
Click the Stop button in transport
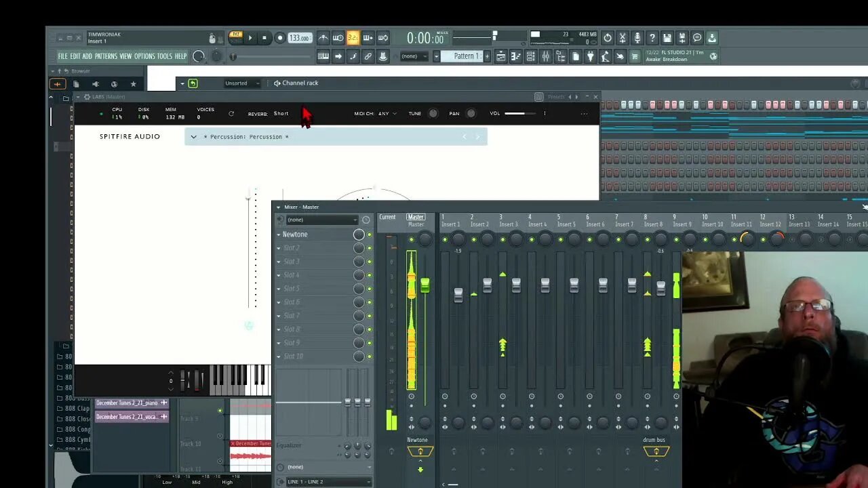coord(264,38)
